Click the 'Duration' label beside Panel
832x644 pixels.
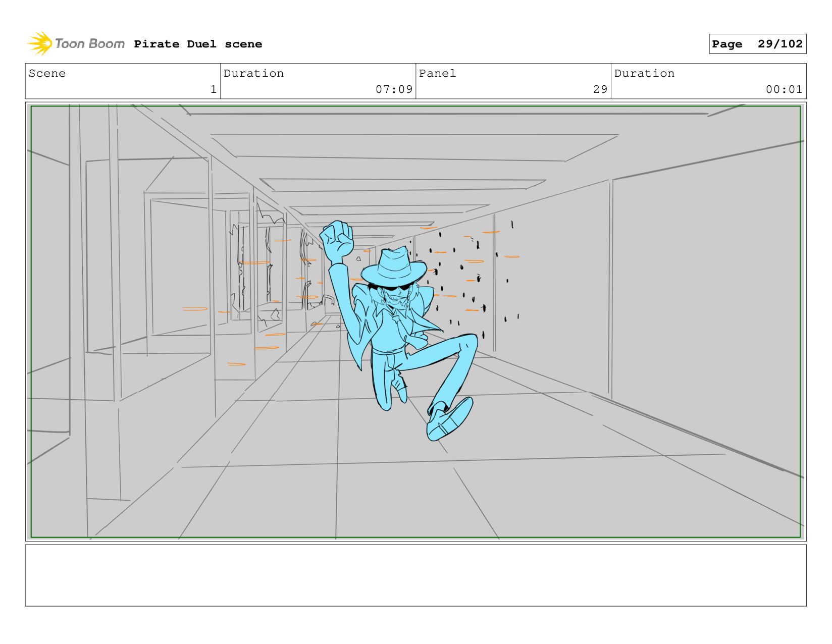point(644,73)
